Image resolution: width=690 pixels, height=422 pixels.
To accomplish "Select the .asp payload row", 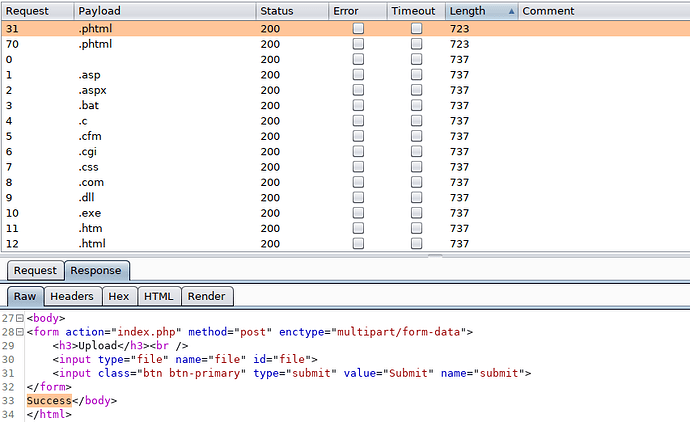I will (x=346, y=75).
